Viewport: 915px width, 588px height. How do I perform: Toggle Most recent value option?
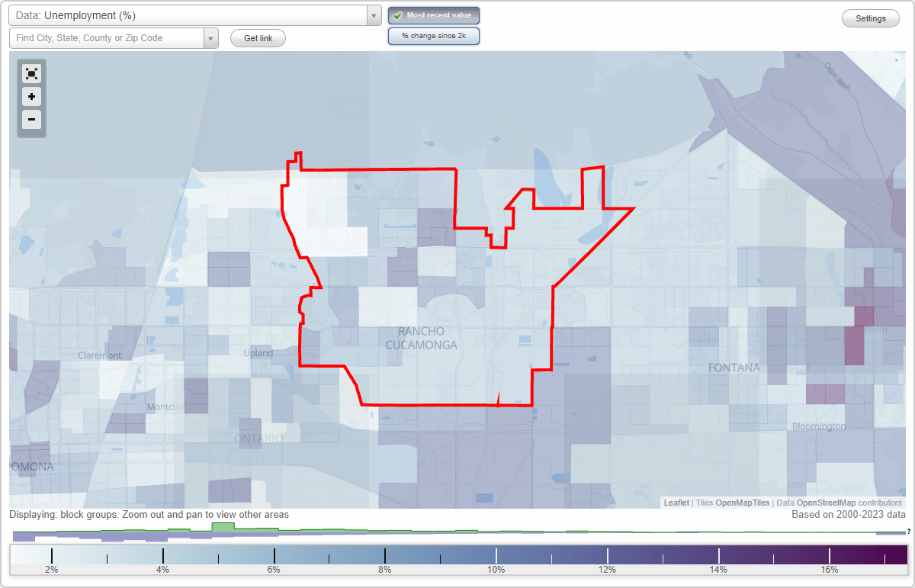[x=434, y=15]
